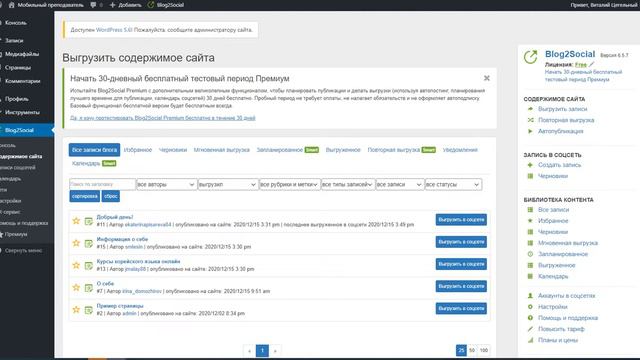Open 'все рубрики и метки' dropdown
This screenshot has width=640, height=360.
[289, 184]
